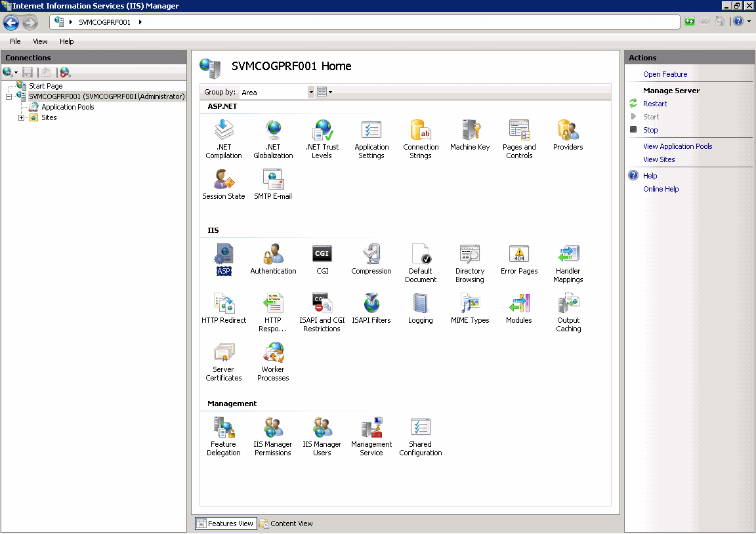Open IIS Manager Permissions

point(273,436)
